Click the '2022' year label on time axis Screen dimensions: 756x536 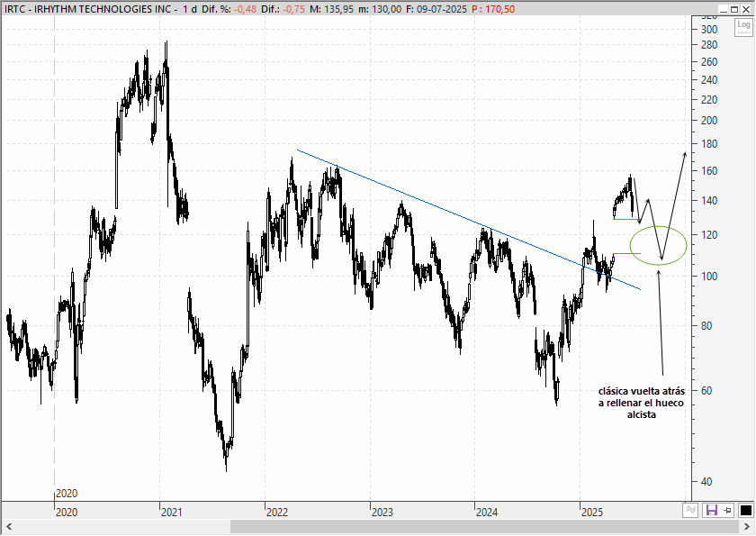click(x=277, y=512)
